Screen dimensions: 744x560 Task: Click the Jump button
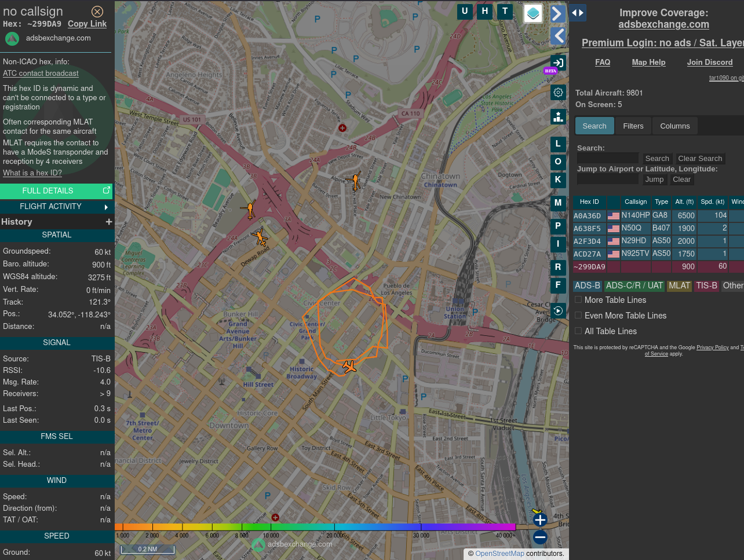coord(654,180)
